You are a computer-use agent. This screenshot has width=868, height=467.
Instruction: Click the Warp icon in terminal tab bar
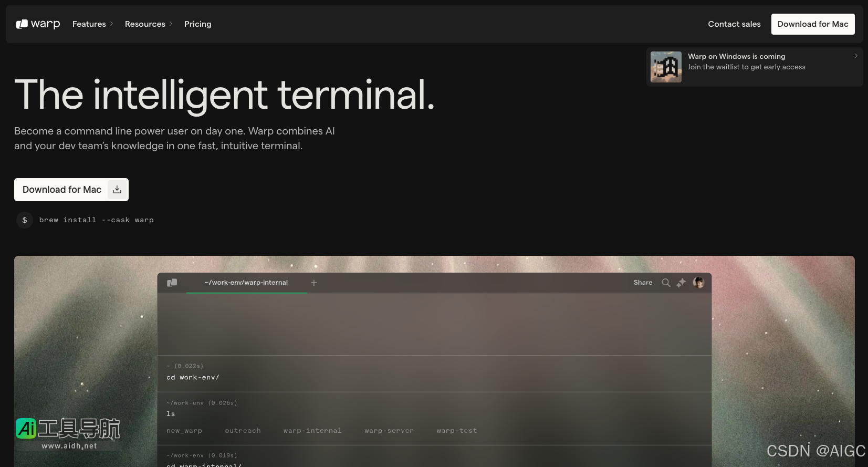[x=172, y=283]
